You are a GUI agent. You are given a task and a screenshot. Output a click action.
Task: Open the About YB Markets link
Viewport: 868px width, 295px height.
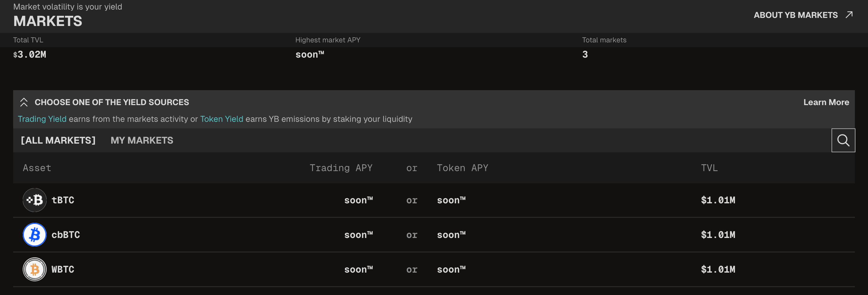(x=795, y=15)
